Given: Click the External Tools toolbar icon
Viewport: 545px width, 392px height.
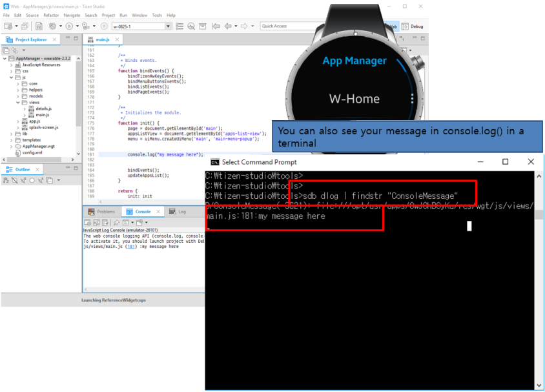Looking at the screenshot, I should [x=85, y=26].
